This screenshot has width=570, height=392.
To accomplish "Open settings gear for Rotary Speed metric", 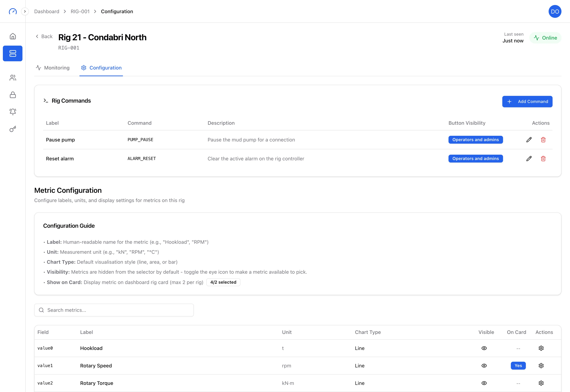I will [541, 366].
